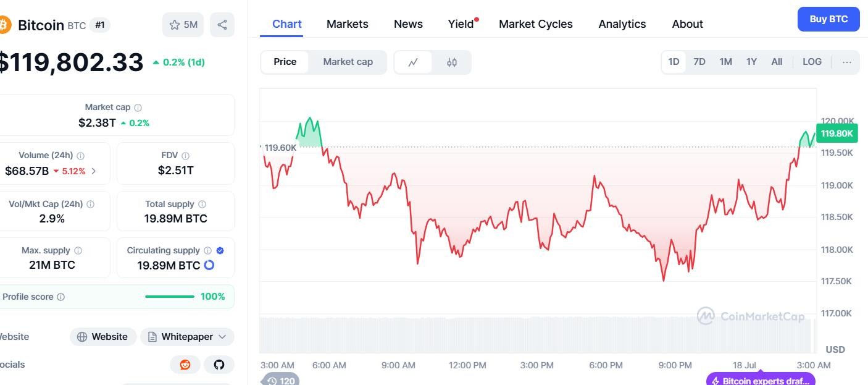This screenshot has height=385, width=868.
Task: Open the three-dots chart options menu
Action: pos(847,62)
